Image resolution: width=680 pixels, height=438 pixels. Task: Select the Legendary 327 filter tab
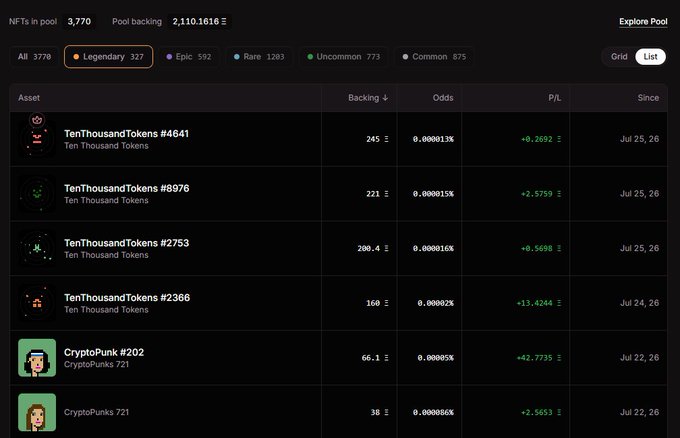[108, 57]
